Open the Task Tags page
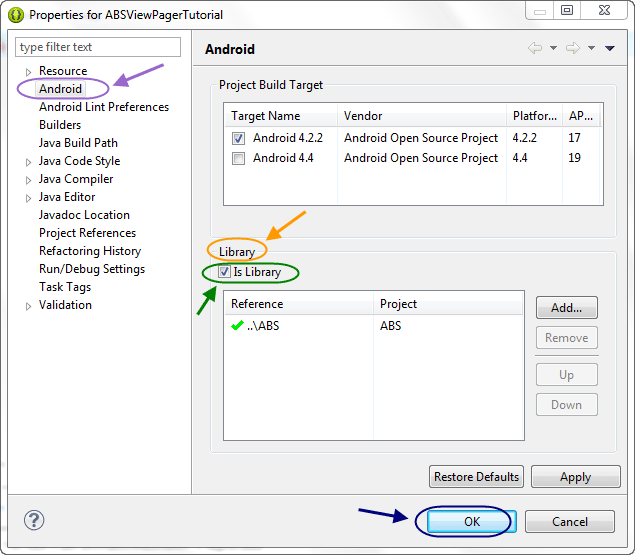 65,287
